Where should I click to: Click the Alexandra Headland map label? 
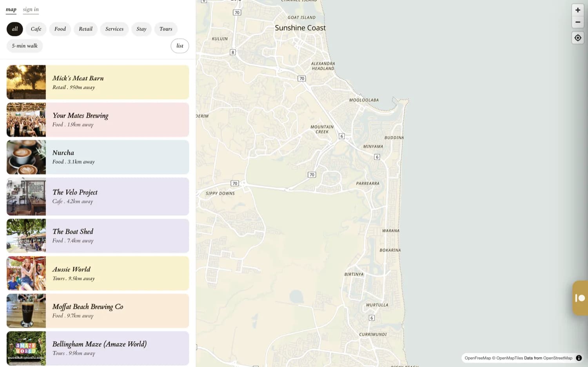click(323, 66)
